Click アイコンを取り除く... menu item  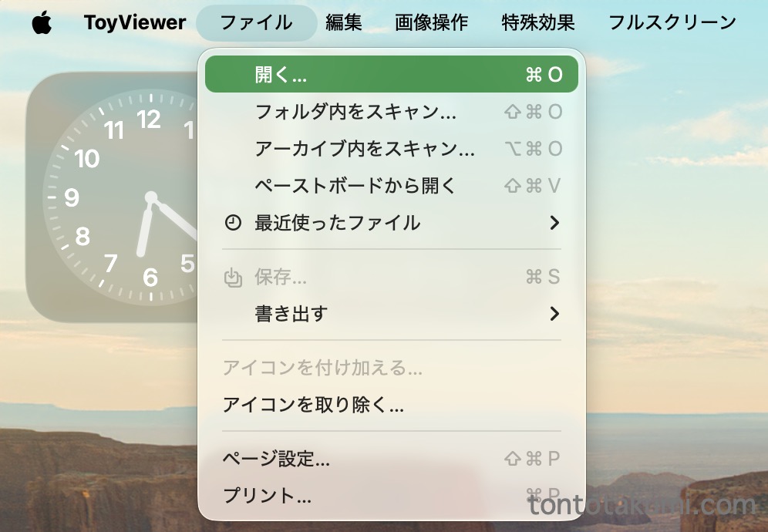click(313, 405)
